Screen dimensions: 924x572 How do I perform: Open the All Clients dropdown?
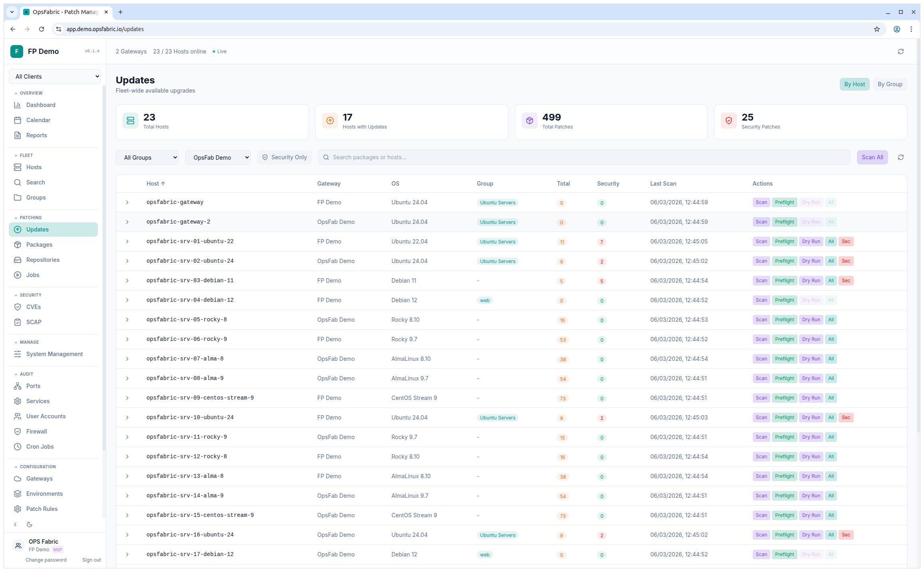(55, 76)
